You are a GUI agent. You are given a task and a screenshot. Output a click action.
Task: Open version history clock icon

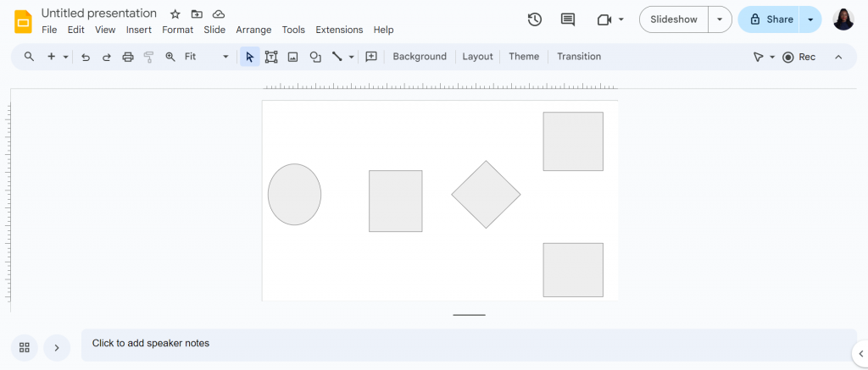pyautogui.click(x=534, y=19)
